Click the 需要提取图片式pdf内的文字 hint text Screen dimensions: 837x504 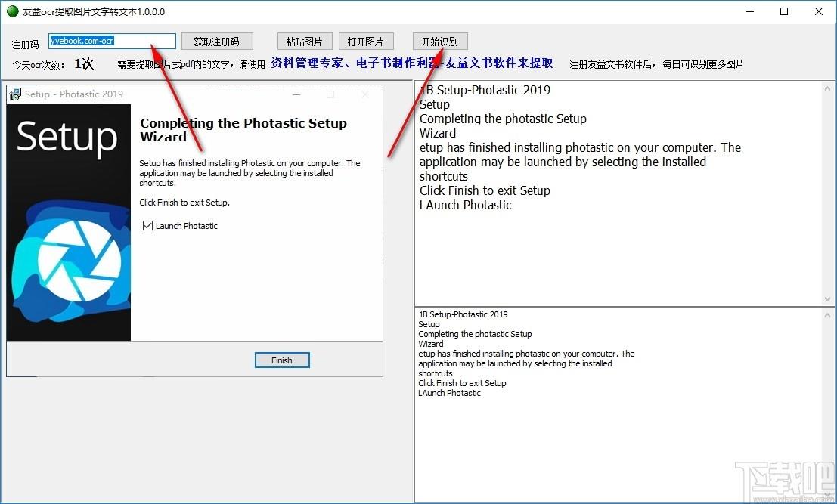pos(191,64)
